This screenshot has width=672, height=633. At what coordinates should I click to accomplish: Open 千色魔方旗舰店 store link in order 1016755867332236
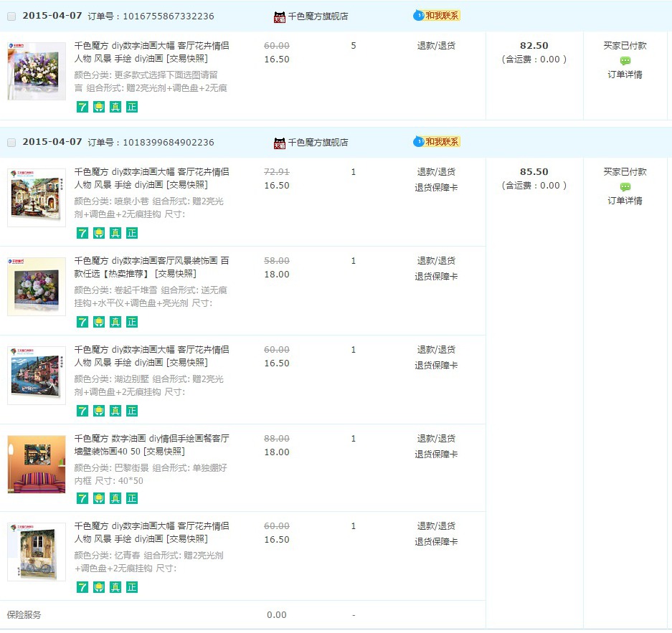point(318,16)
